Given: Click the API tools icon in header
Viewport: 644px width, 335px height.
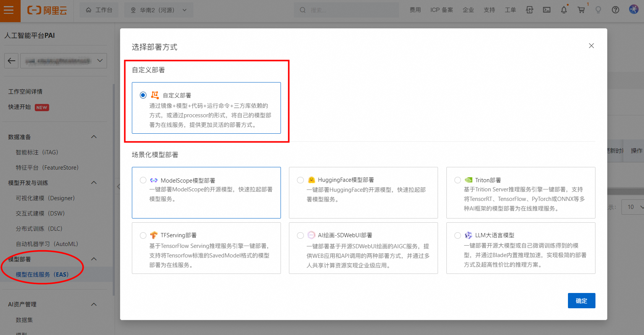Looking at the screenshot, I should click(x=529, y=10).
